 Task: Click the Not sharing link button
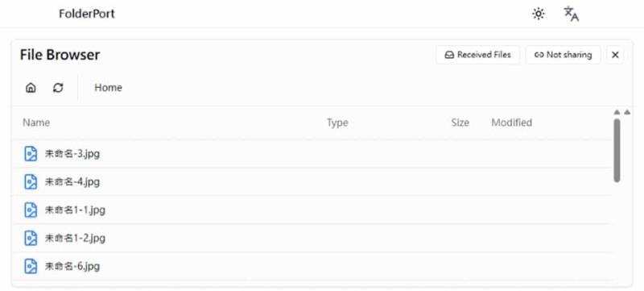click(563, 55)
